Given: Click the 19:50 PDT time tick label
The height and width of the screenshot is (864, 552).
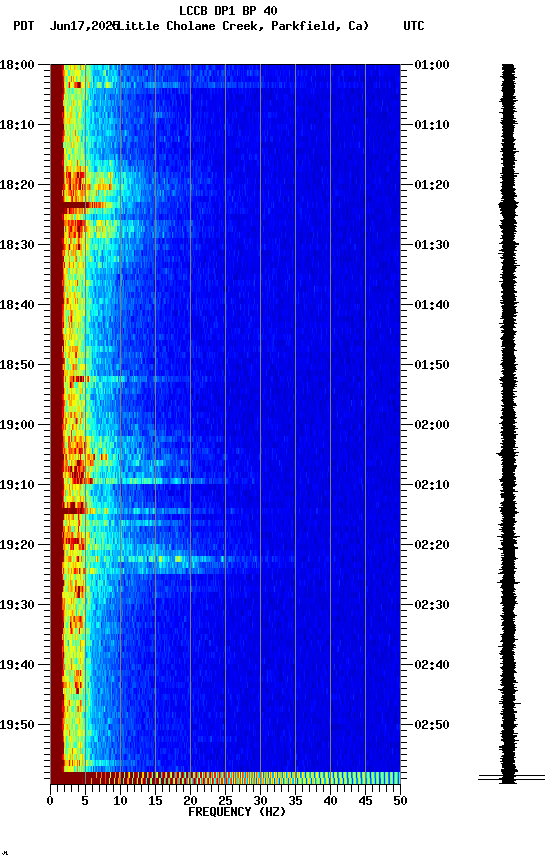Looking at the screenshot, I should pyautogui.click(x=17, y=725).
